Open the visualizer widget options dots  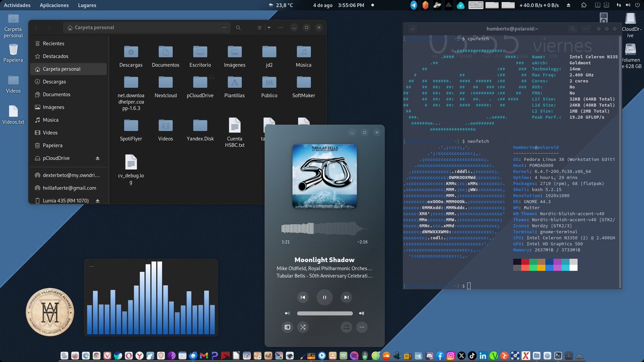point(92,266)
